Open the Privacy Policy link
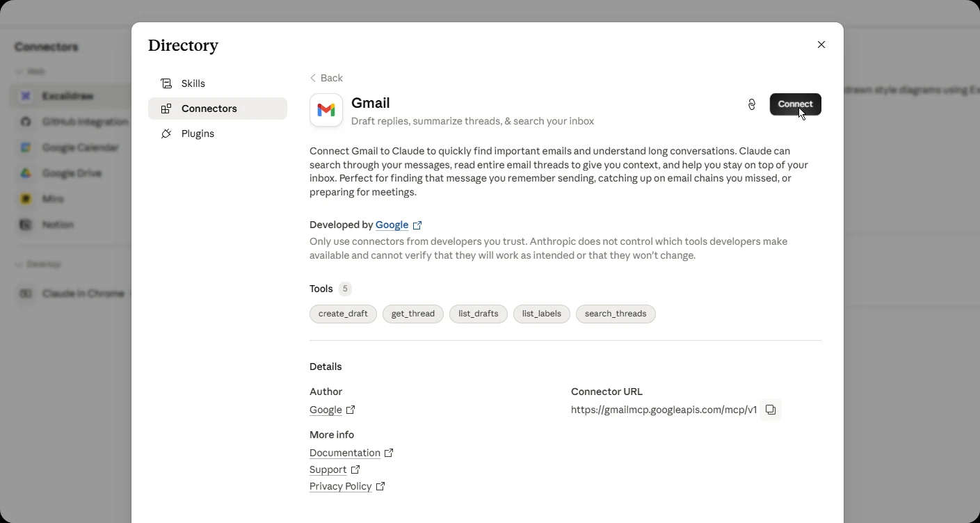 [341, 486]
